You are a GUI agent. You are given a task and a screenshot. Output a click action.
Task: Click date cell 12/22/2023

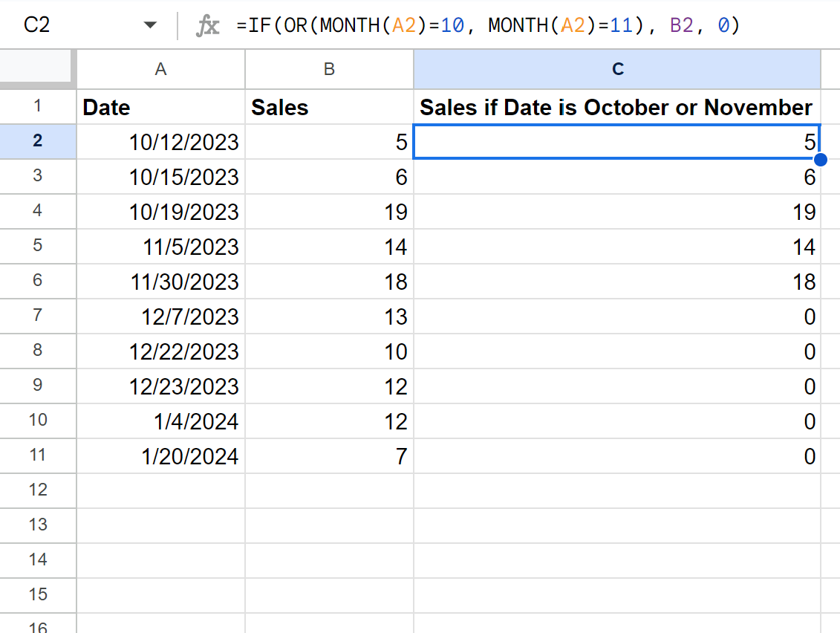160,351
